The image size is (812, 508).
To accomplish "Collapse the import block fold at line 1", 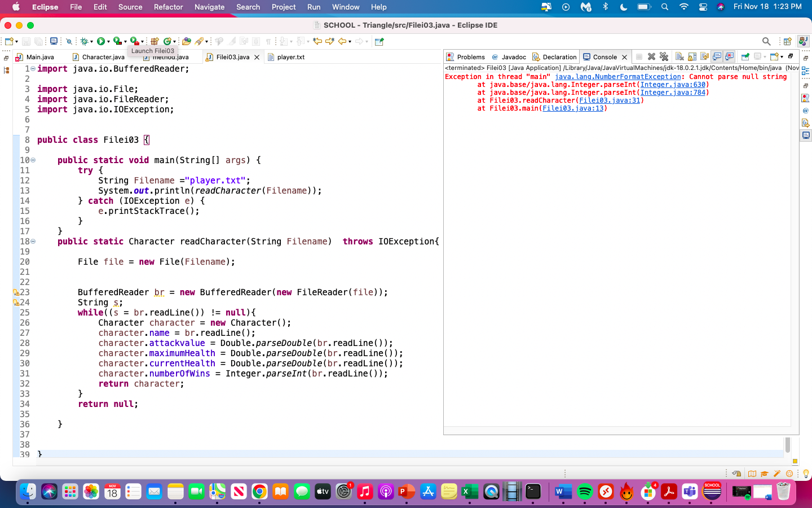I will pos(33,68).
